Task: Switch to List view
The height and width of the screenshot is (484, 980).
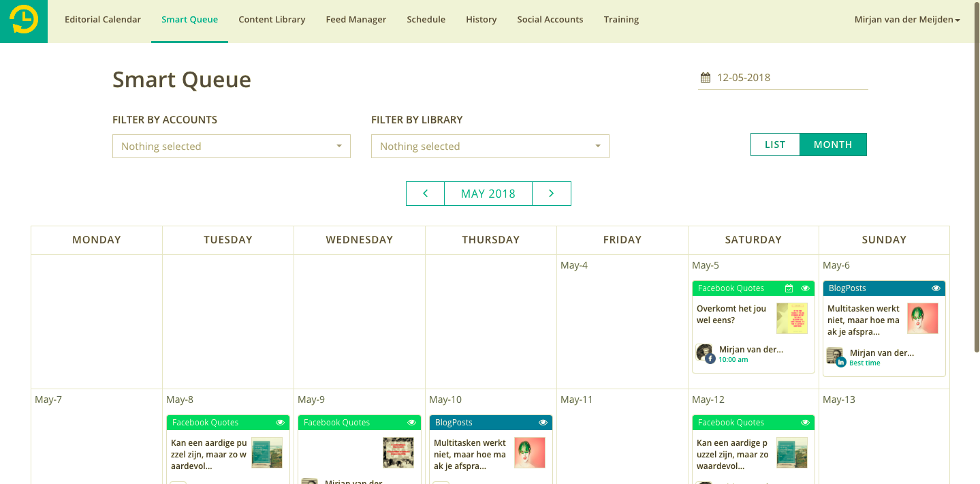Action: pyautogui.click(x=775, y=145)
